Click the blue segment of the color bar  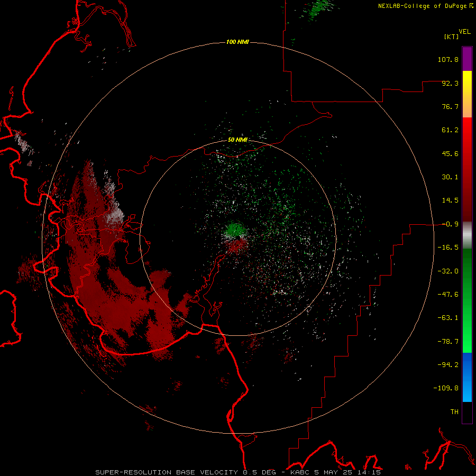pyautogui.click(x=467, y=377)
